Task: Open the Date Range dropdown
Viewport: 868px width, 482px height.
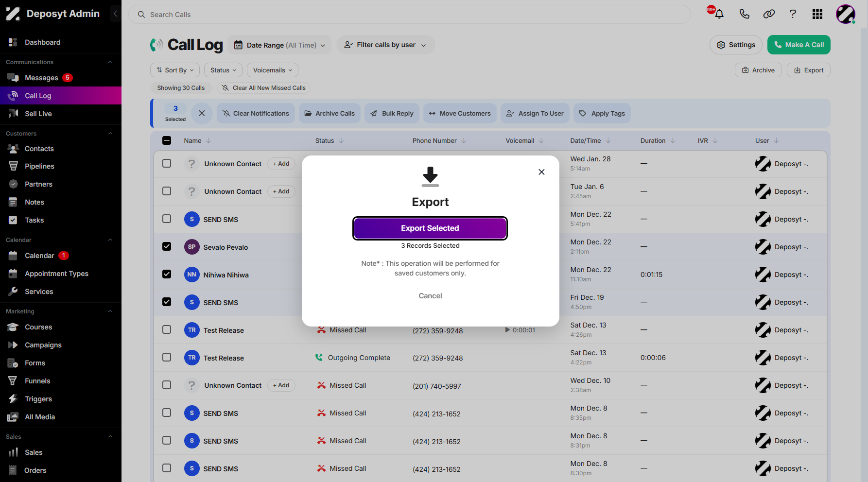Action: click(279, 45)
